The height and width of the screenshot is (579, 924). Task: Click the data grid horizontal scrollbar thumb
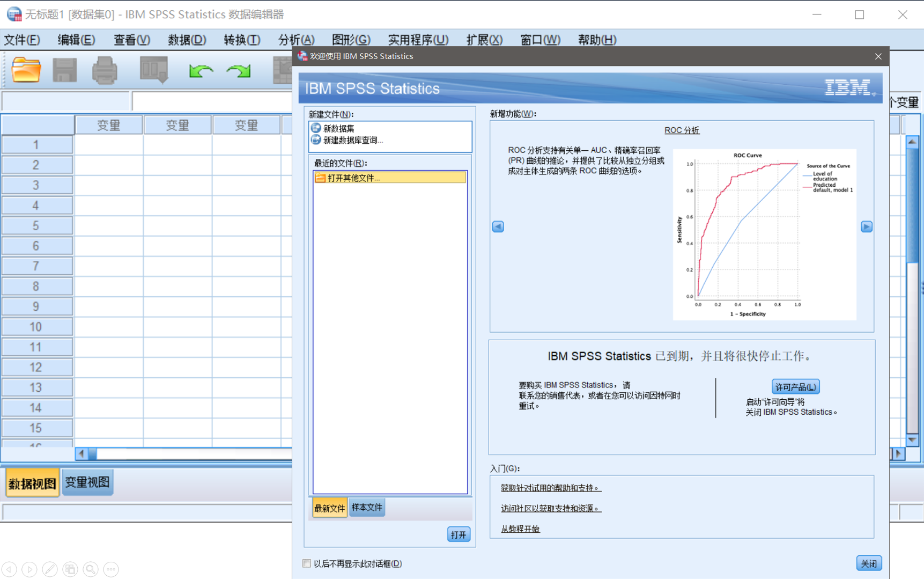[x=93, y=454]
